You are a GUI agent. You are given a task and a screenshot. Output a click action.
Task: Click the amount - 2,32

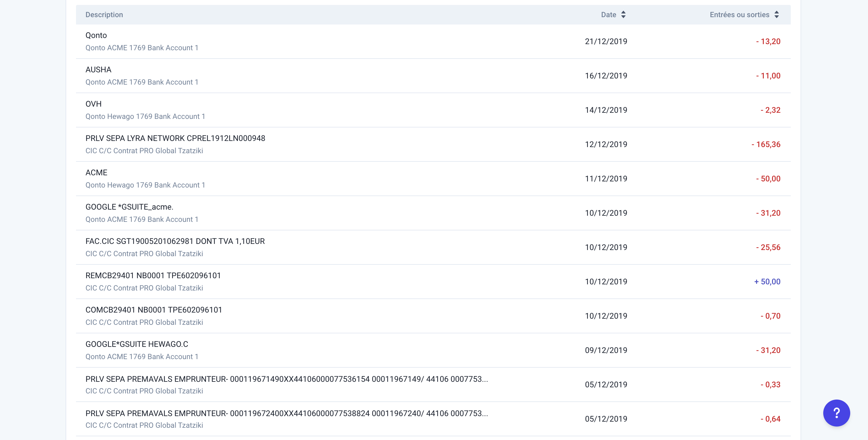770,110
